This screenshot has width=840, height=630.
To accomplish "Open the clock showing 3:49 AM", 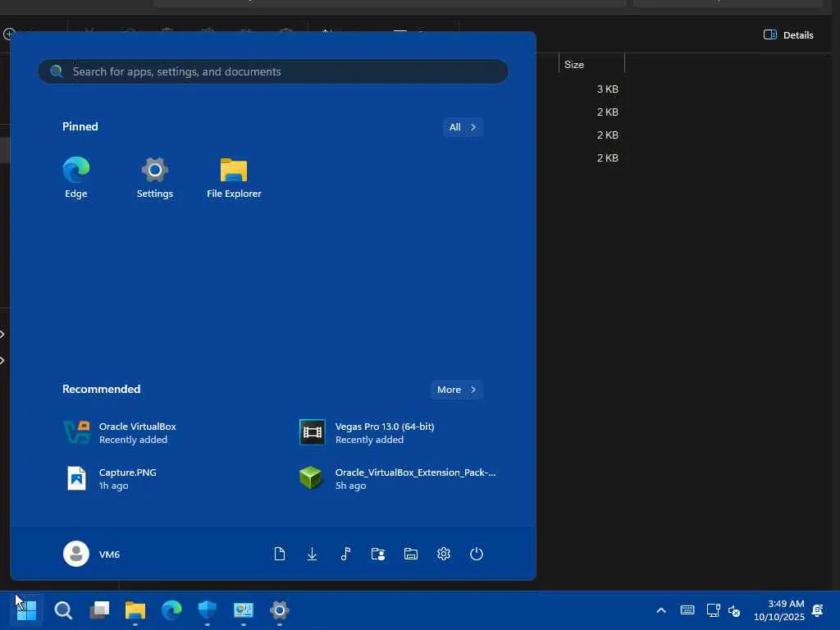I will click(x=779, y=610).
